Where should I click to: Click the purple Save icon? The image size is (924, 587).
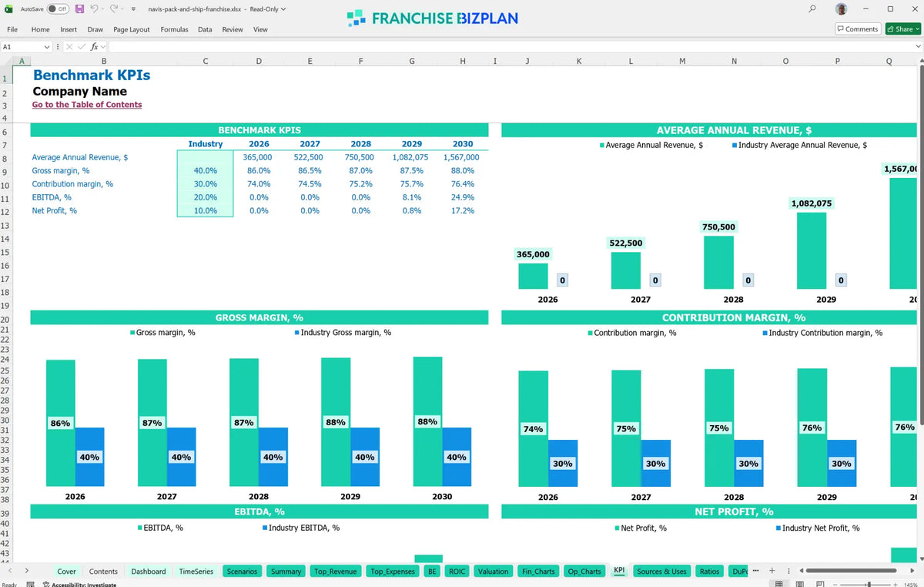pos(79,9)
